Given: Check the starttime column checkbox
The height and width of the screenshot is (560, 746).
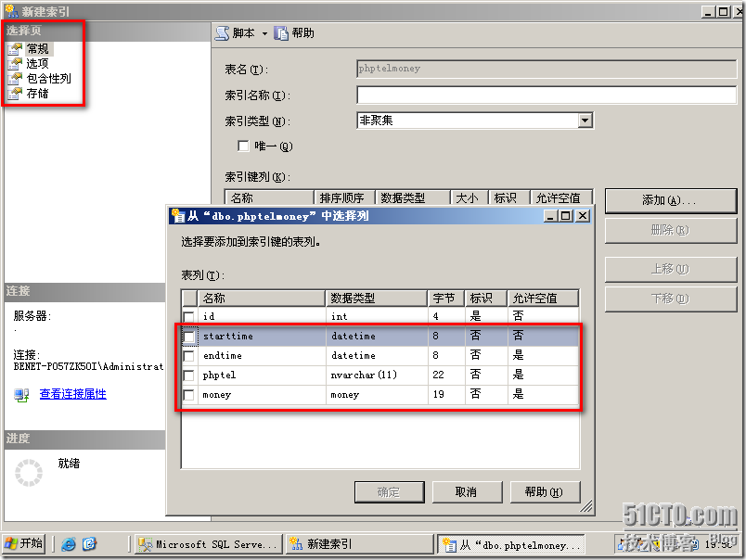Looking at the screenshot, I should click(188, 337).
